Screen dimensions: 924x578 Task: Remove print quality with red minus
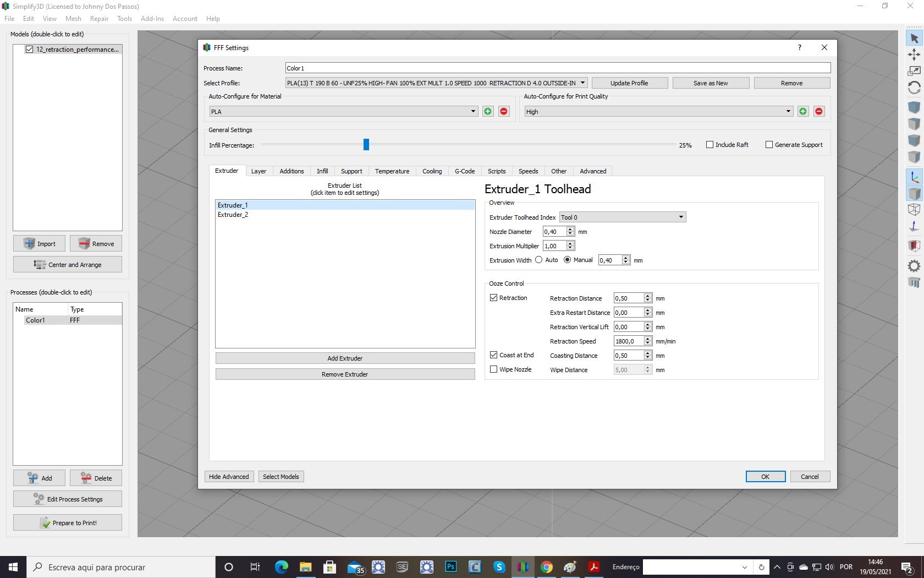point(819,111)
